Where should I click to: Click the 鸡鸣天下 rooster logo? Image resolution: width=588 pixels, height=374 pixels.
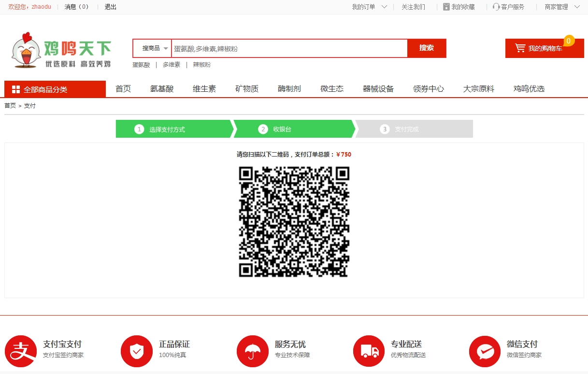(61, 50)
